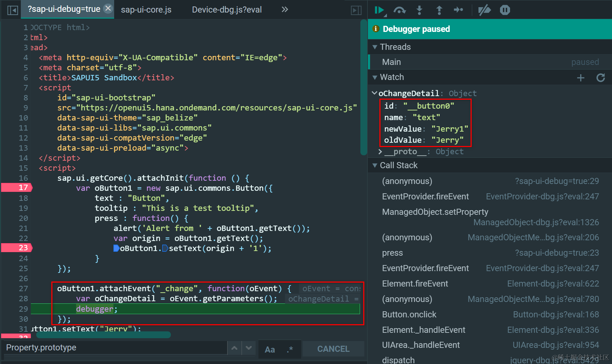Open the Element-dbg.js?eval:622 location link
The height and width of the screenshot is (364, 612).
click(553, 284)
